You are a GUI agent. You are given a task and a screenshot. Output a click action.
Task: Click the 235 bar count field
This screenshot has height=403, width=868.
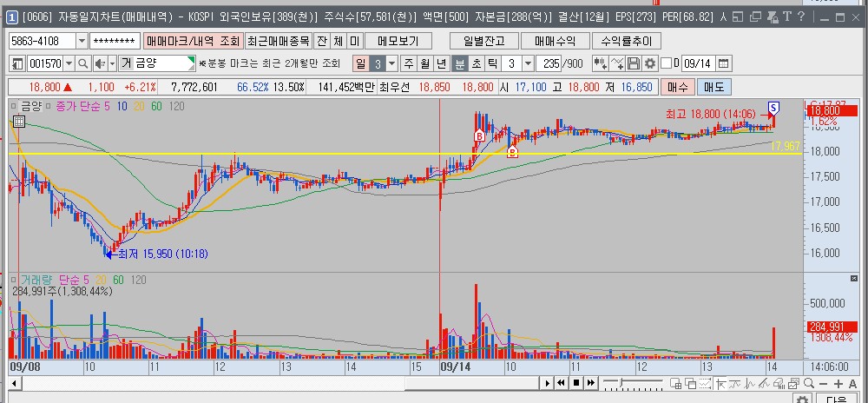(549, 63)
